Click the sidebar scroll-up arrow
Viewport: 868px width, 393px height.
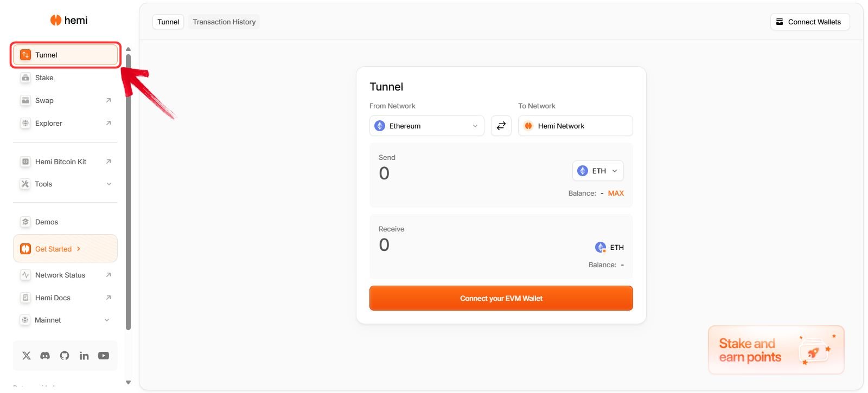[128, 49]
